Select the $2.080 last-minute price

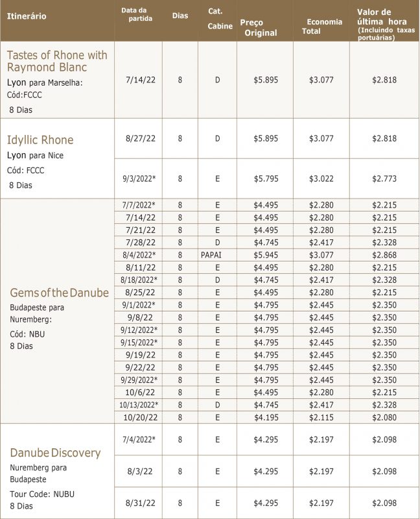click(x=384, y=416)
